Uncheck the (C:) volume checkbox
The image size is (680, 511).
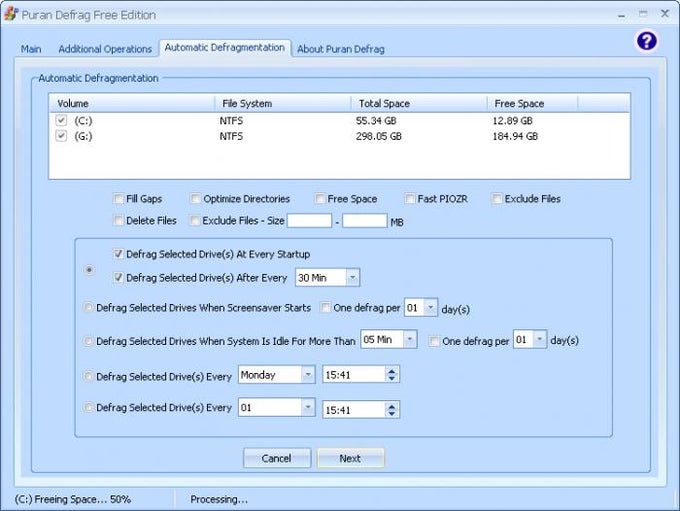pyautogui.click(x=61, y=120)
